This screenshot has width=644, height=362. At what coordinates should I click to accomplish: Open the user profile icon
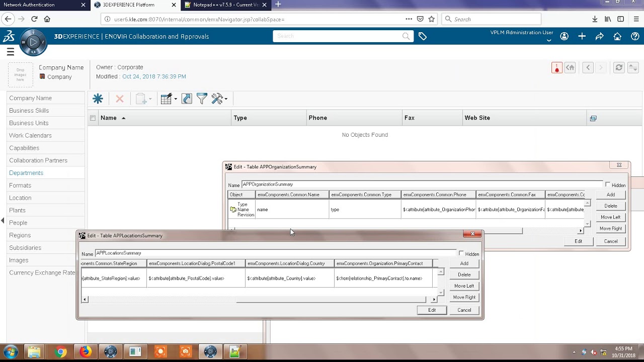tap(565, 36)
